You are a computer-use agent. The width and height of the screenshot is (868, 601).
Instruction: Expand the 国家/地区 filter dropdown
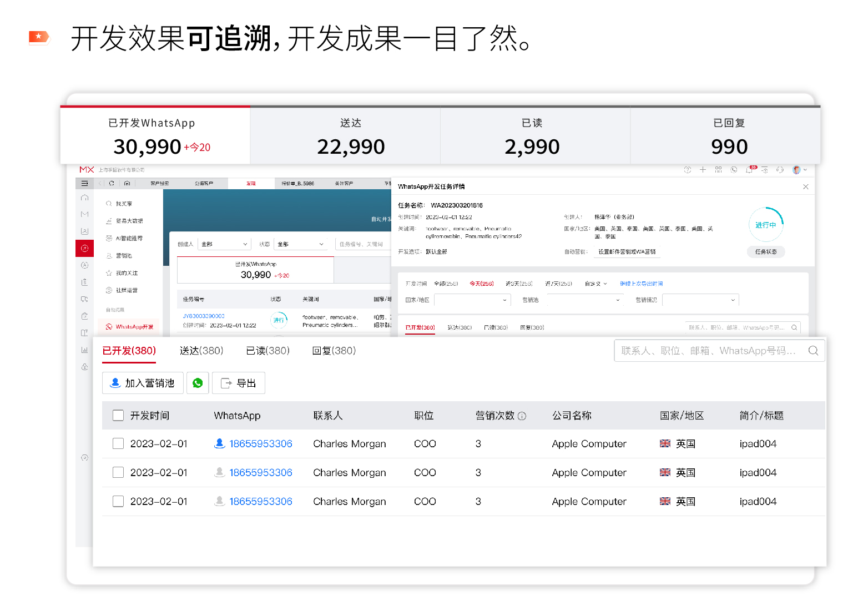pyautogui.click(x=472, y=300)
